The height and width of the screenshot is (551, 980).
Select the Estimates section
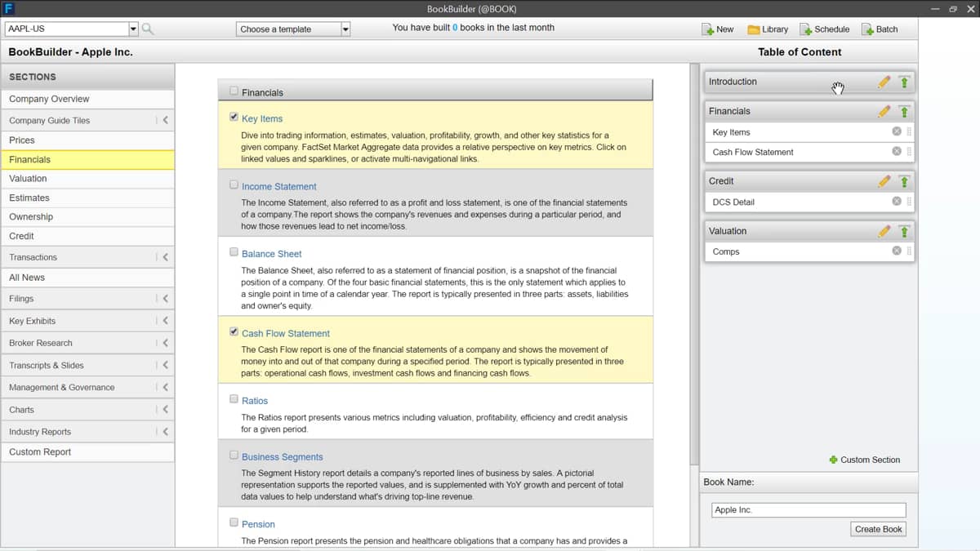coord(87,198)
